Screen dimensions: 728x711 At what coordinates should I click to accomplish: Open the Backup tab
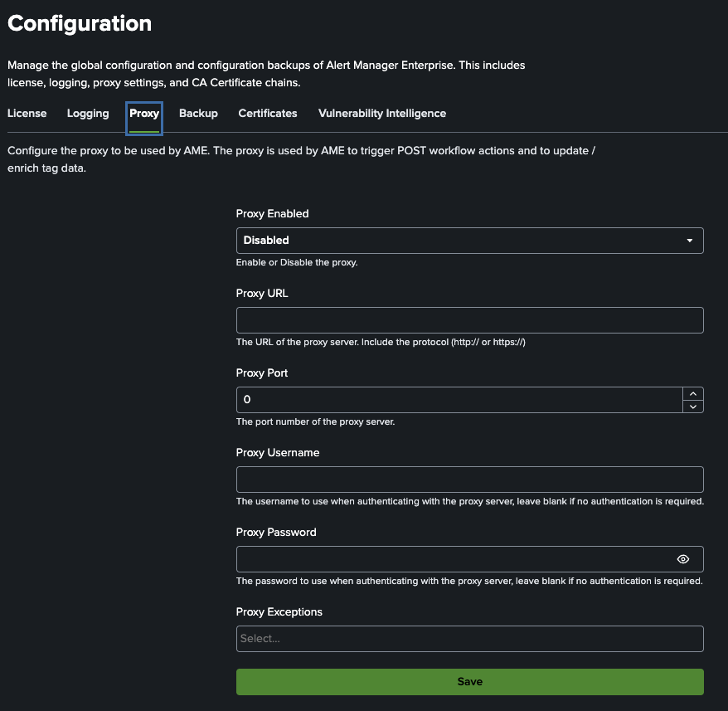(198, 113)
